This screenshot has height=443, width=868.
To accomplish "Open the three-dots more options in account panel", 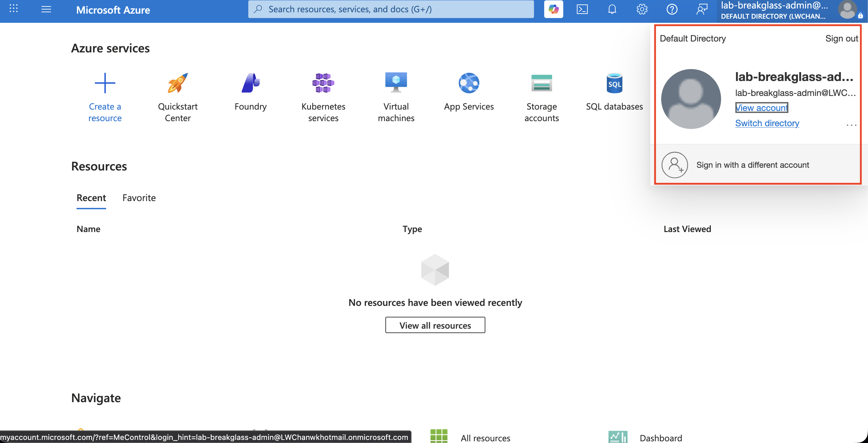I will (851, 125).
